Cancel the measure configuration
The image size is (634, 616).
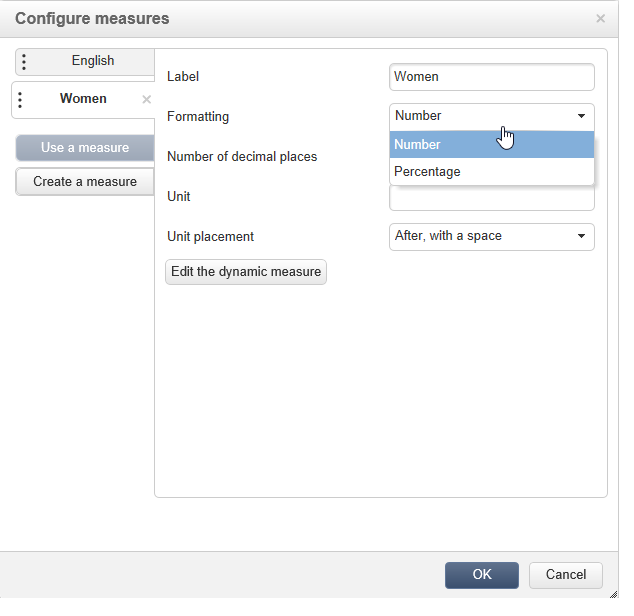click(566, 575)
